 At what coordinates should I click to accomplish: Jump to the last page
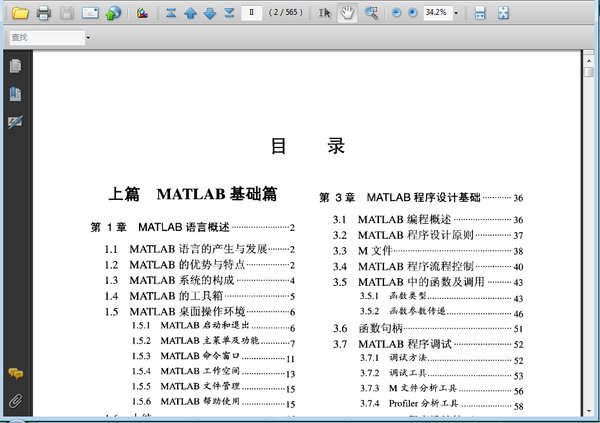[x=229, y=13]
